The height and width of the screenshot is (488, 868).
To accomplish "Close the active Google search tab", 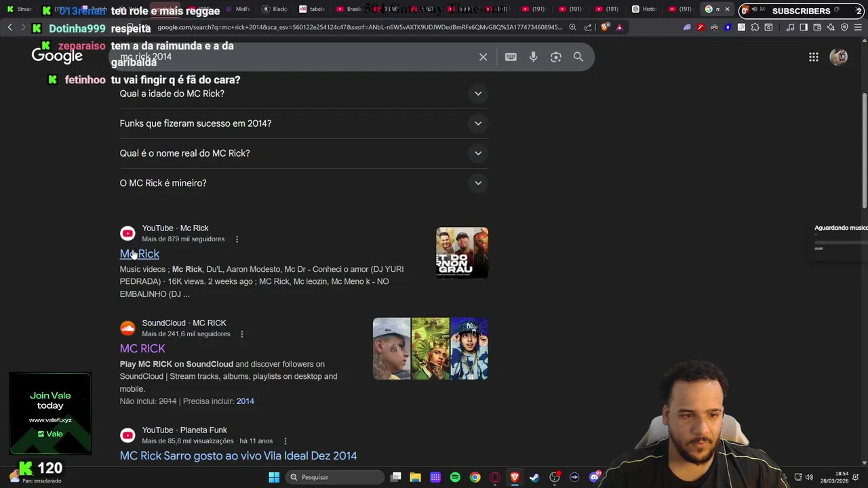I will pos(727,9).
